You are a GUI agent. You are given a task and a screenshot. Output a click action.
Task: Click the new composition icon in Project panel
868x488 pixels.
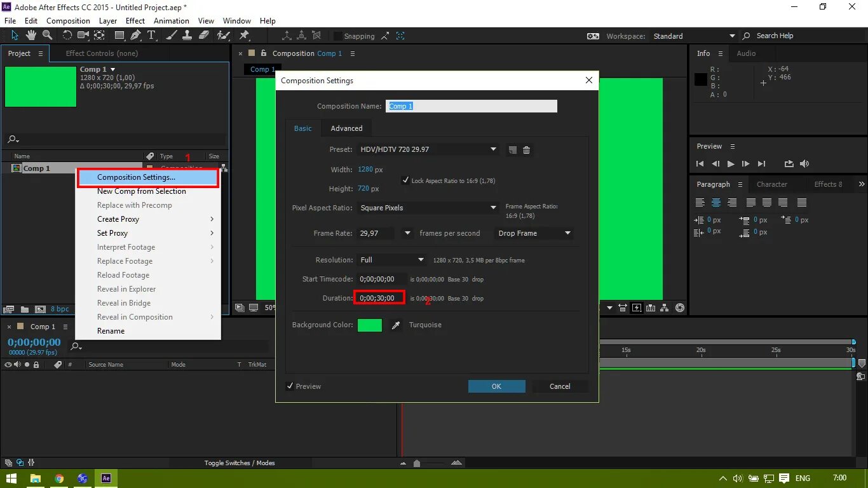point(40,309)
